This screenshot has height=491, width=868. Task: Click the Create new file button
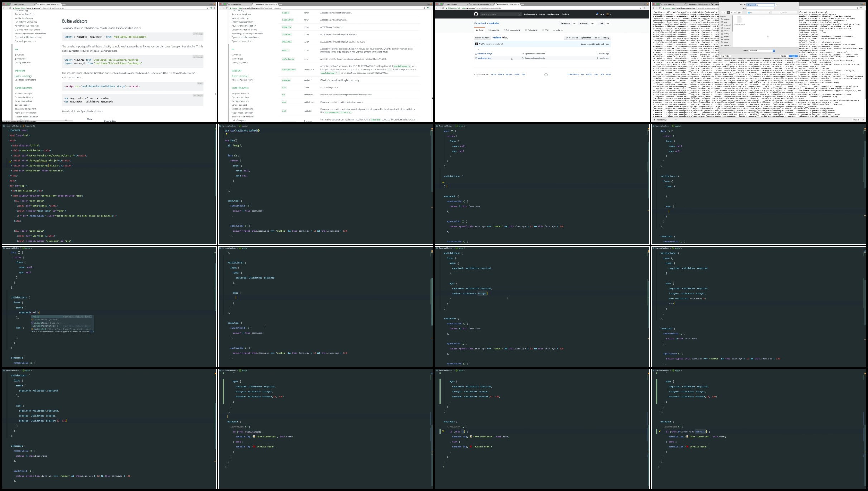coord(572,38)
